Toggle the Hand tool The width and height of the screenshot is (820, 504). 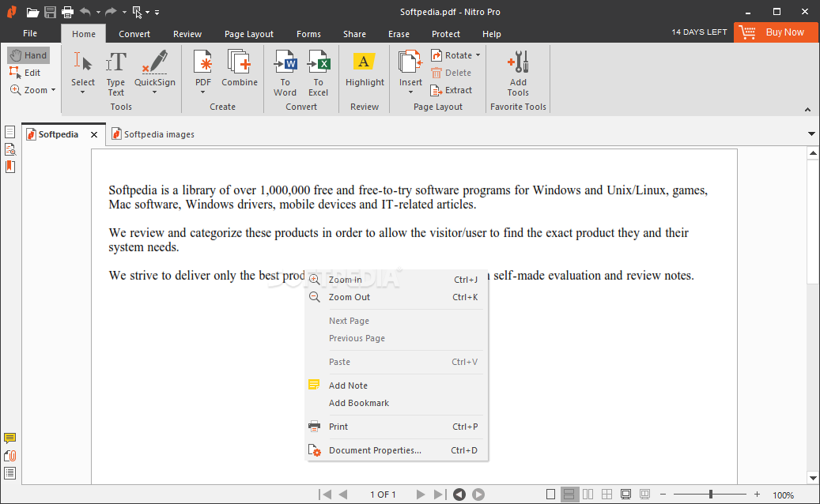(28, 55)
